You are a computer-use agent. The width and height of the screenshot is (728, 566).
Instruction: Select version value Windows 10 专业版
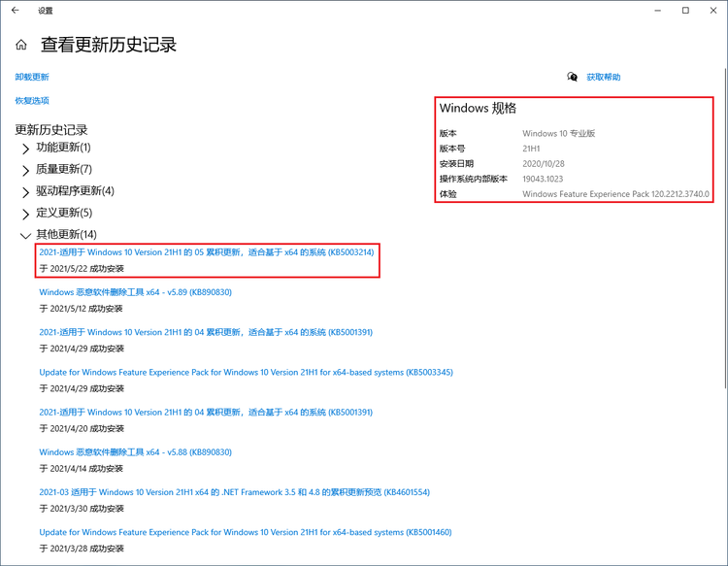[558, 133]
